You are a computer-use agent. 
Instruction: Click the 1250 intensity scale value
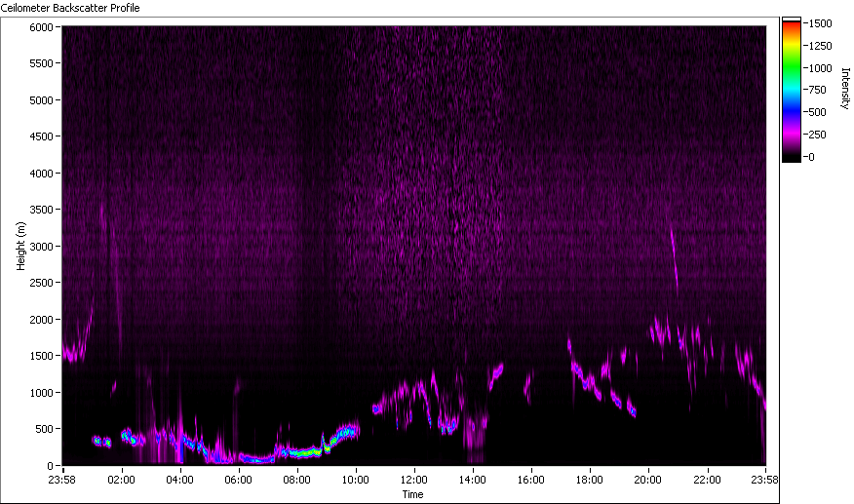point(820,46)
